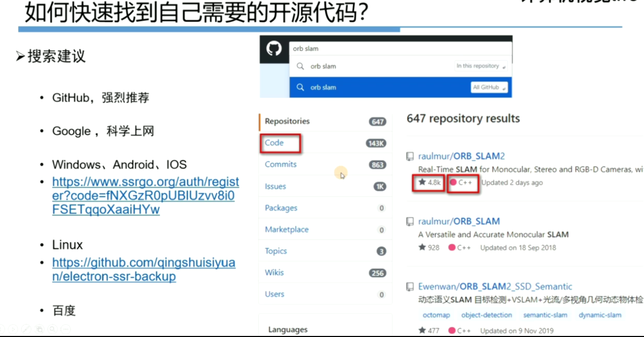Click the 'Updated on 18 Sep 2018' text
Image resolution: width=644 pixels, height=337 pixels.
pos(518,247)
